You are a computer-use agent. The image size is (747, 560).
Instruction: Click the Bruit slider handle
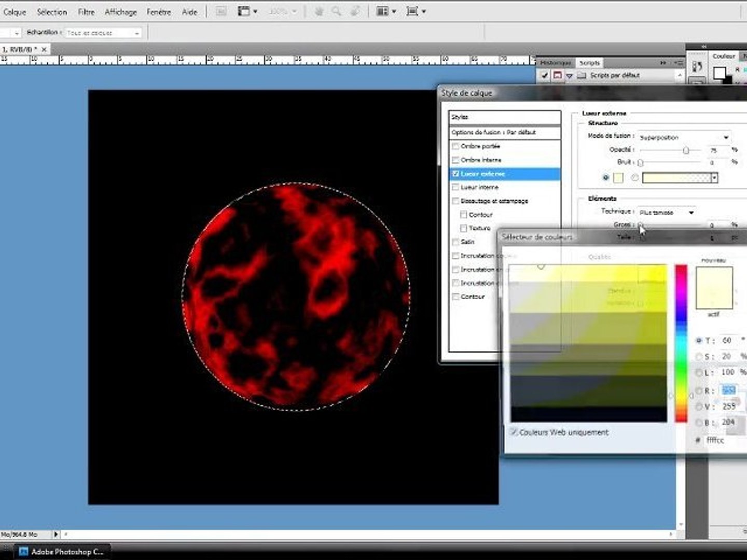(x=641, y=163)
